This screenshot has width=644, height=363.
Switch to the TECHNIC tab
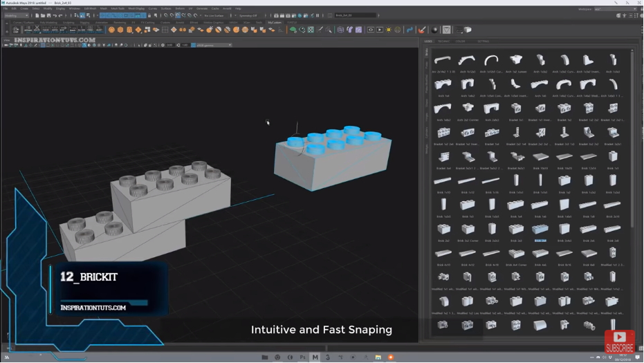[x=443, y=41]
